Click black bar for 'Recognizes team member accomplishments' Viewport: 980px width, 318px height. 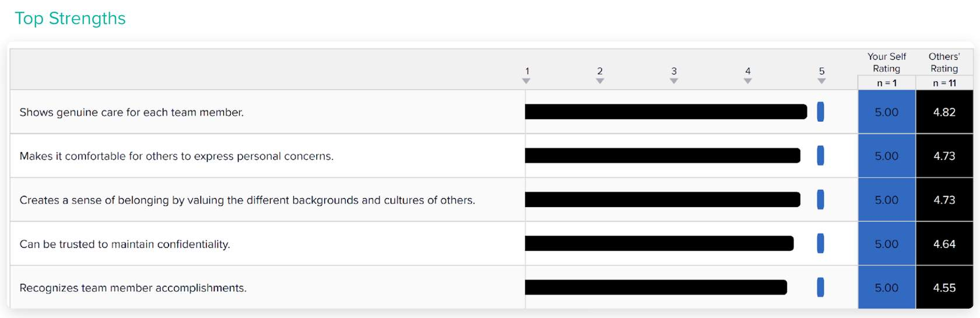tap(656, 287)
